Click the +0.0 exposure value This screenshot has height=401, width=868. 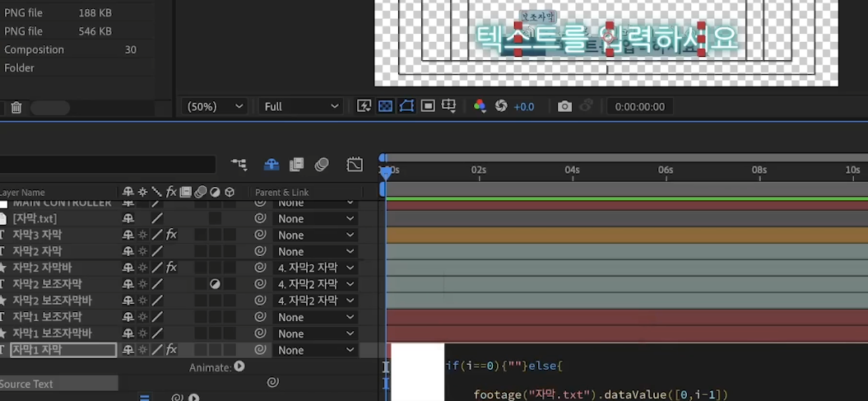click(x=523, y=107)
